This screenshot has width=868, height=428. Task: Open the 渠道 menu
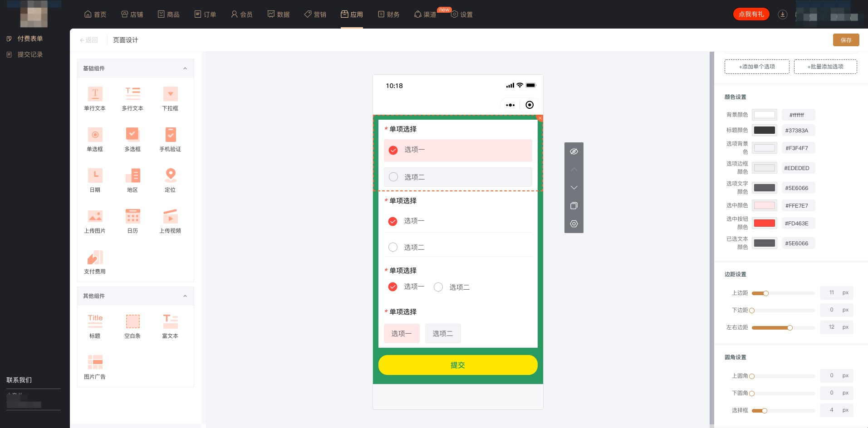tap(426, 15)
